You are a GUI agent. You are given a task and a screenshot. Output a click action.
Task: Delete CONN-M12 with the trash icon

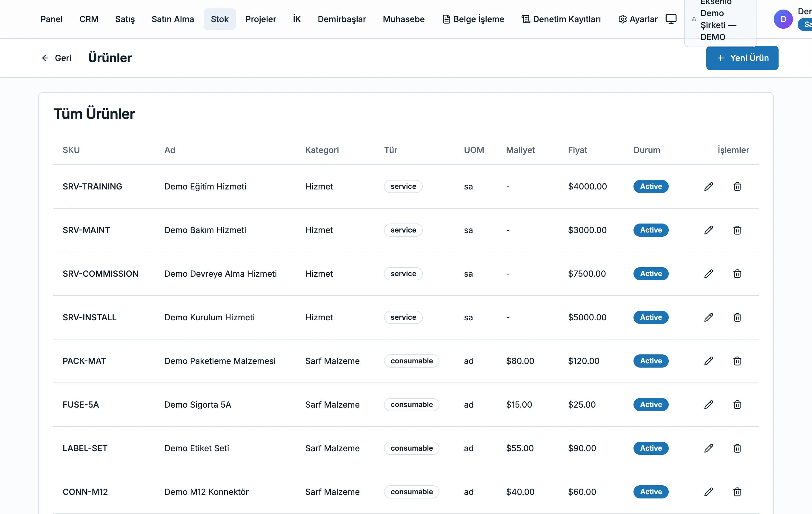737,492
